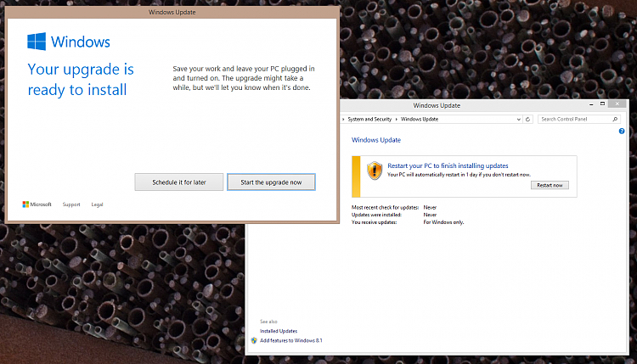Open the Installed Updates link

(x=279, y=331)
